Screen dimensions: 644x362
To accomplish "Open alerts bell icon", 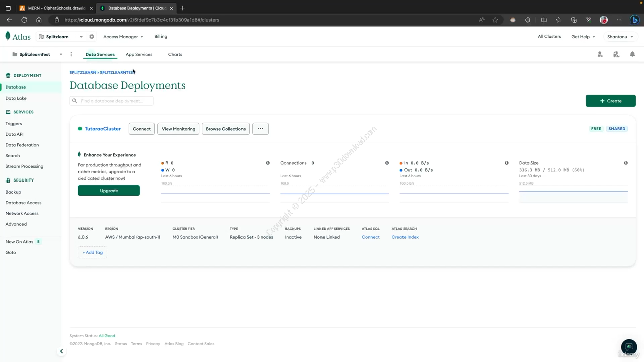I will tap(632, 54).
